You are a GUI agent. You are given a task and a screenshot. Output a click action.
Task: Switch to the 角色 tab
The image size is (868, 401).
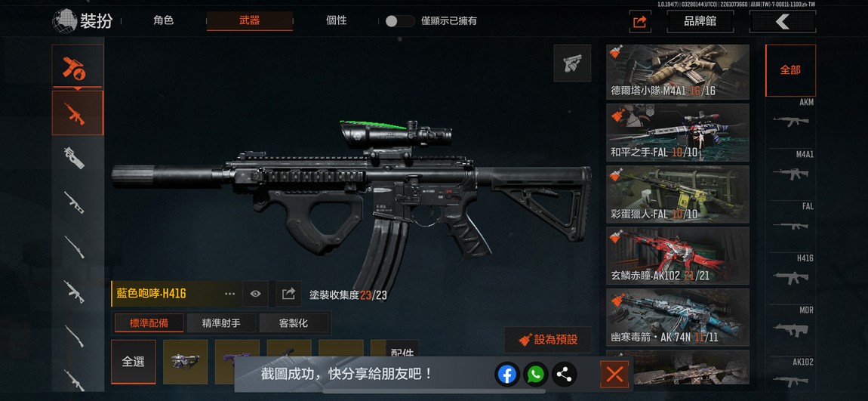pyautogui.click(x=163, y=20)
